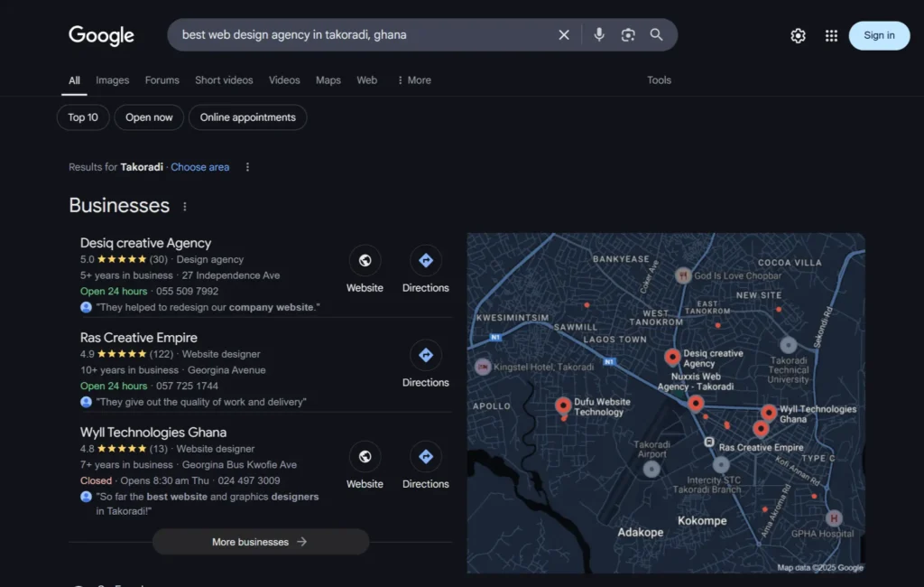The height and width of the screenshot is (587, 924).
Task: Get directions to Desiq creative Agency
Action: (426, 260)
